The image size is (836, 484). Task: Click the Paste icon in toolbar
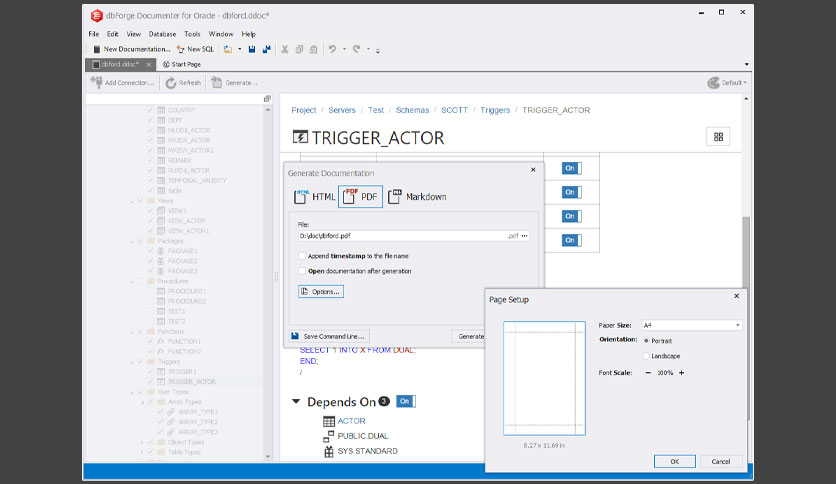click(314, 49)
